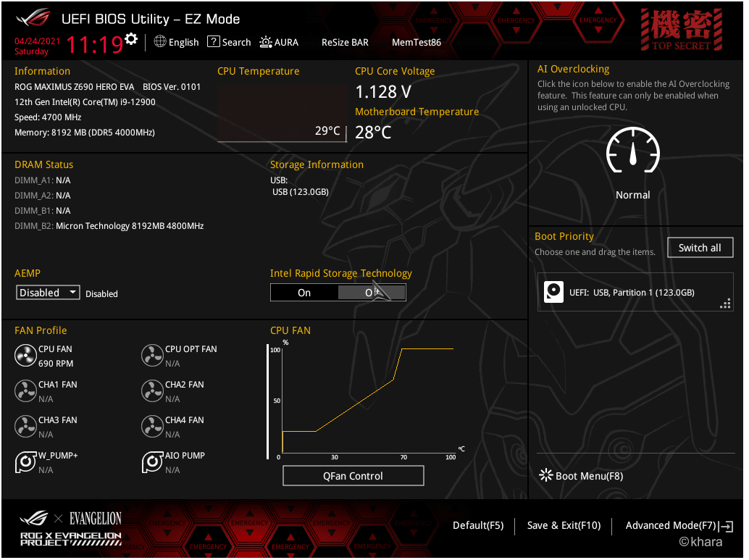The width and height of the screenshot is (749, 560).
Task: Click Save & Exit(F10)
Action: (564, 525)
